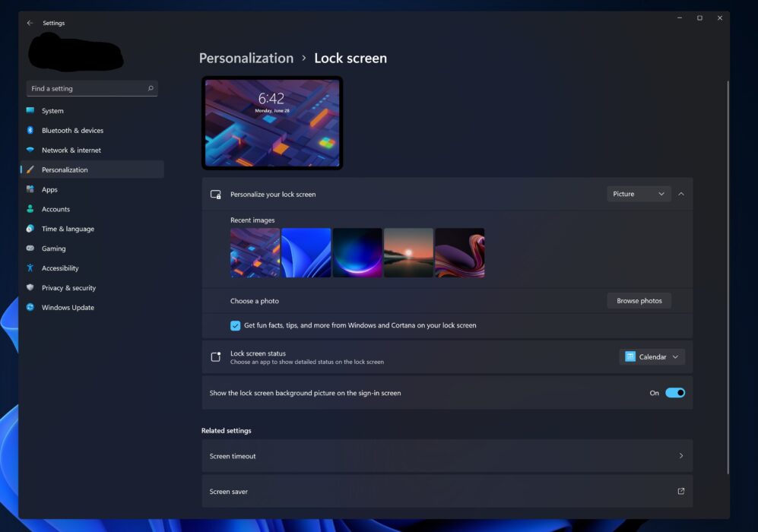
Task: Open the Calendar lock screen status dropdown
Action: [652, 356]
